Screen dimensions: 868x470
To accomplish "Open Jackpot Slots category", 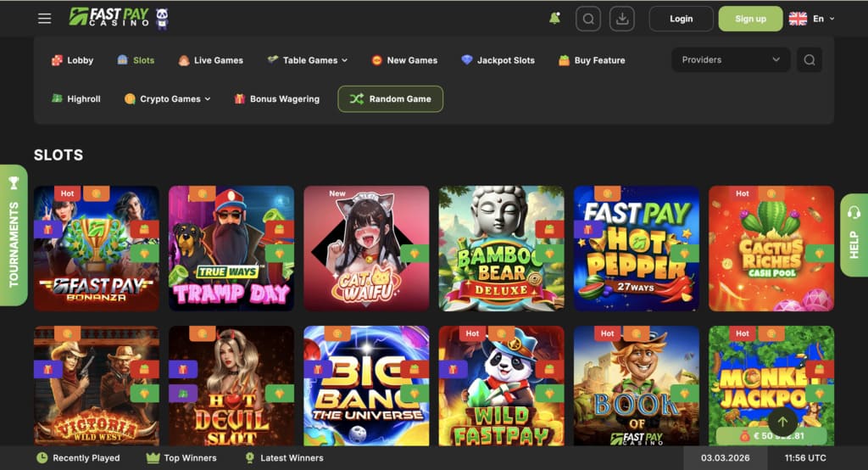I will click(498, 60).
